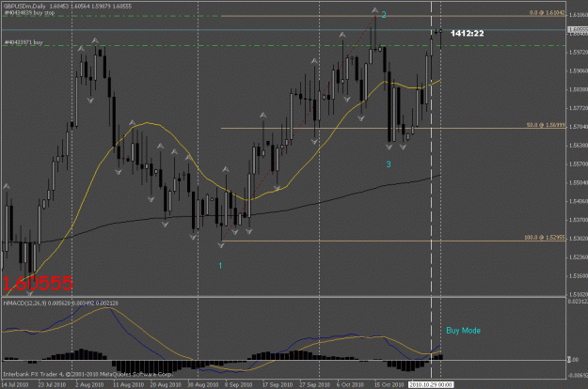
Task: Click the highlighted current price tag on price axis
Action: pos(578,29)
